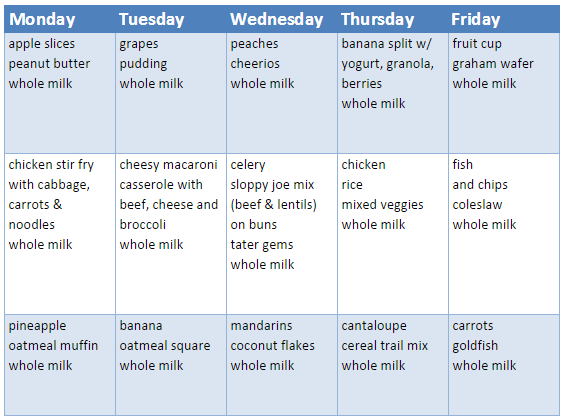
Task: Click the Wednesday header cell
Action: click(x=282, y=19)
